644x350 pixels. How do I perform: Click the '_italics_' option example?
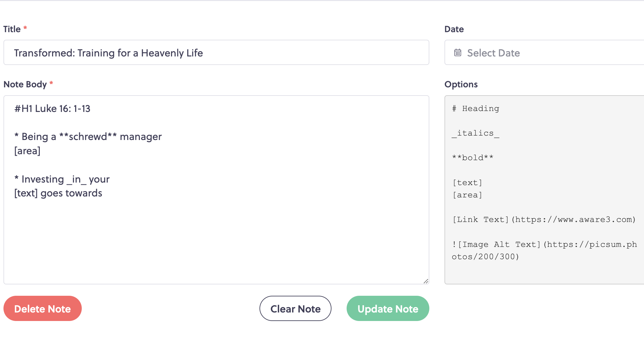(475, 133)
